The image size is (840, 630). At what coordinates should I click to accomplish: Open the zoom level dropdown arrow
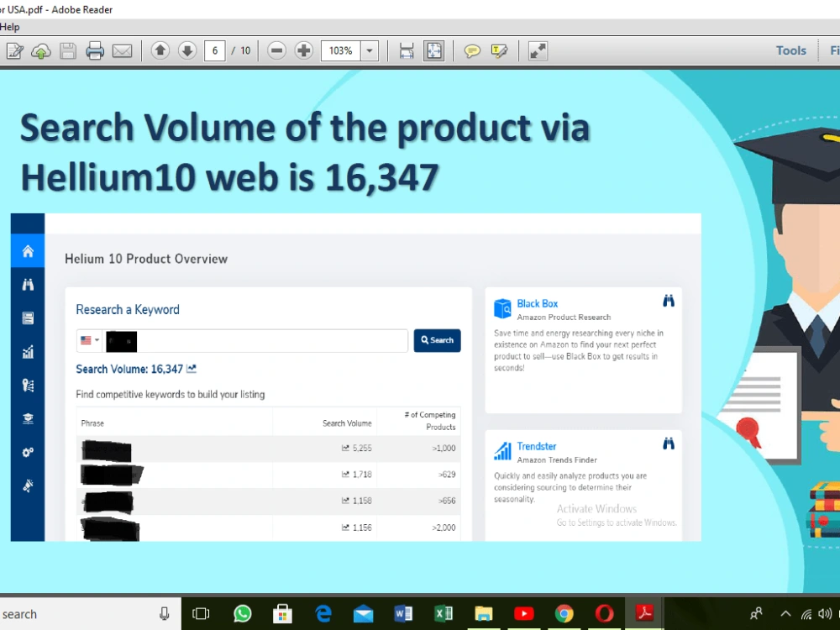(x=369, y=51)
